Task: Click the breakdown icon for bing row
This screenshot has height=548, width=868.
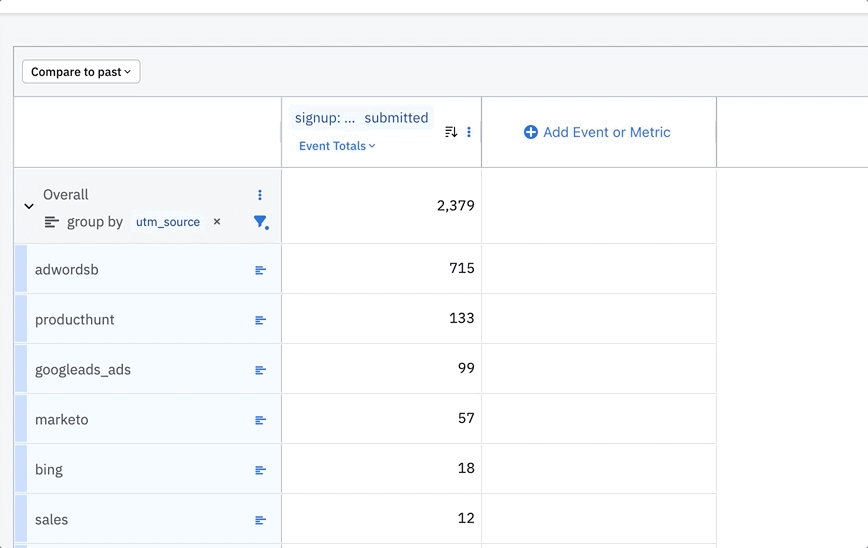Action: pos(260,470)
